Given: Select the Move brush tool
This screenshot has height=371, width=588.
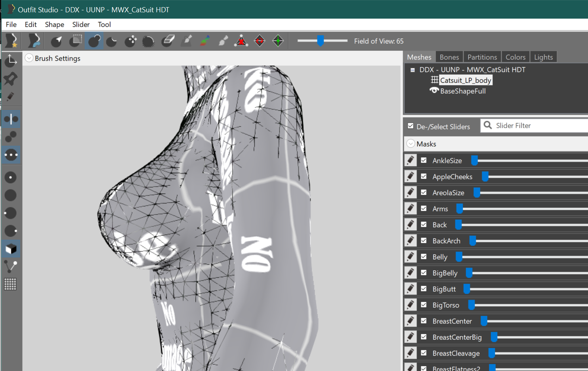Looking at the screenshot, I should (131, 41).
